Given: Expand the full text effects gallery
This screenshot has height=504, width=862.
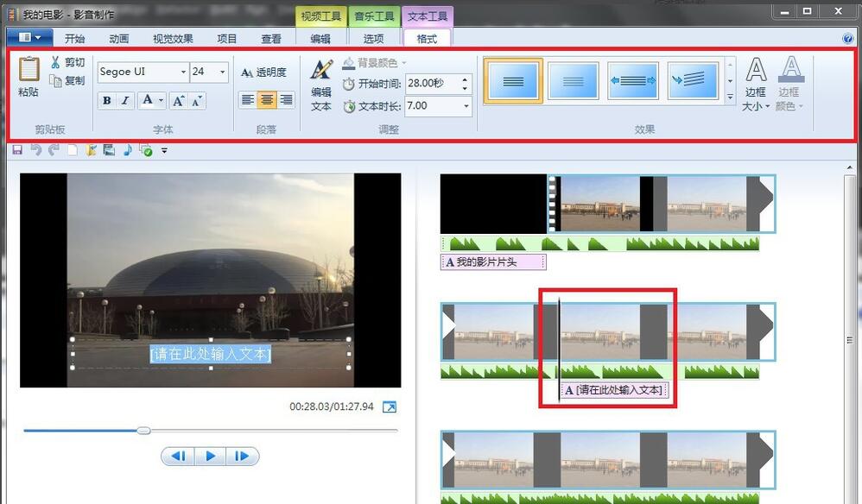Looking at the screenshot, I should [x=730, y=97].
